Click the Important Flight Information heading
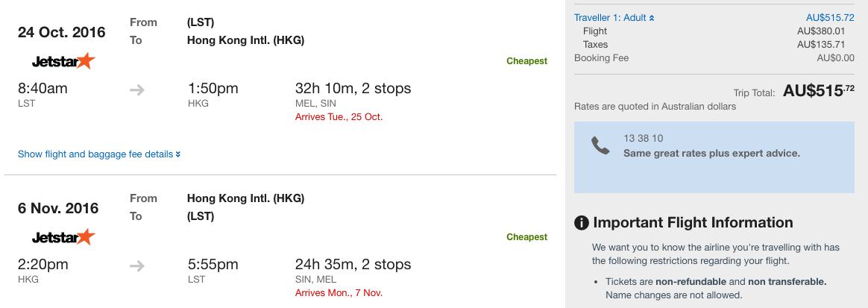868x308 pixels. (x=693, y=223)
